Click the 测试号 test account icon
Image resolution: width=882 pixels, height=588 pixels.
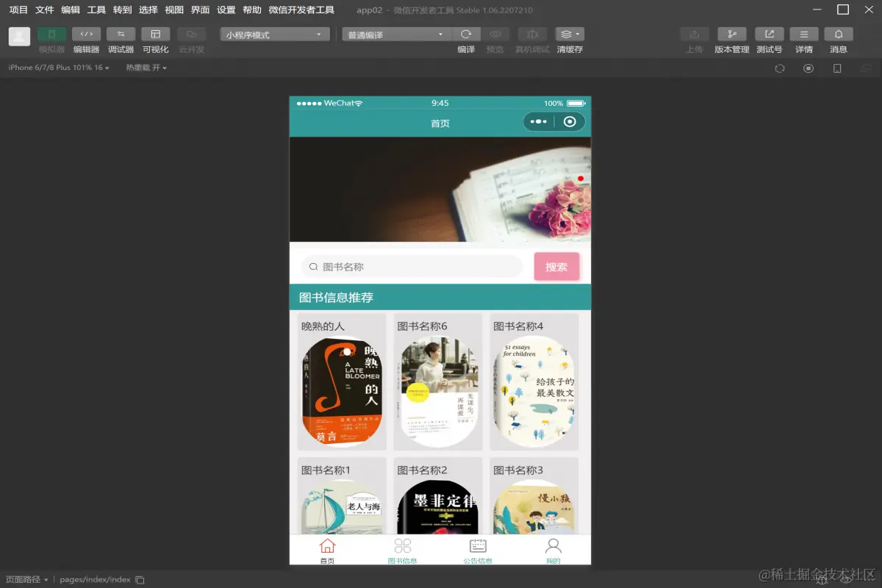[x=769, y=35]
